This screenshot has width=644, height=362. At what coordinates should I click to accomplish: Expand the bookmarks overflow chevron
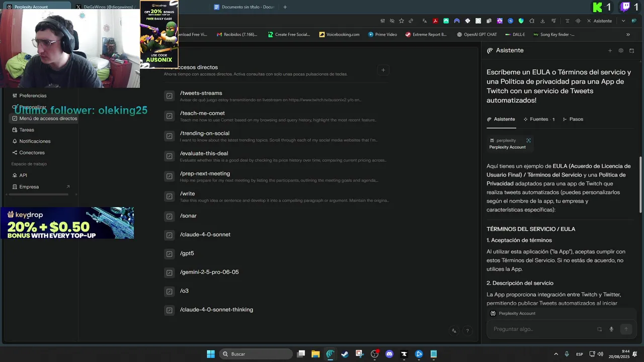628,35
